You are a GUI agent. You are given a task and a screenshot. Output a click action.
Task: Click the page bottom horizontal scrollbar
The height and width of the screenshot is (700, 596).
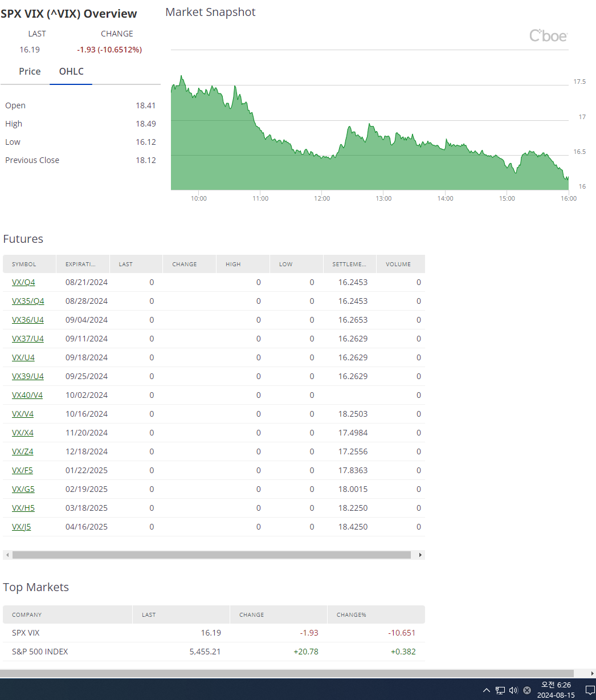[287, 673]
